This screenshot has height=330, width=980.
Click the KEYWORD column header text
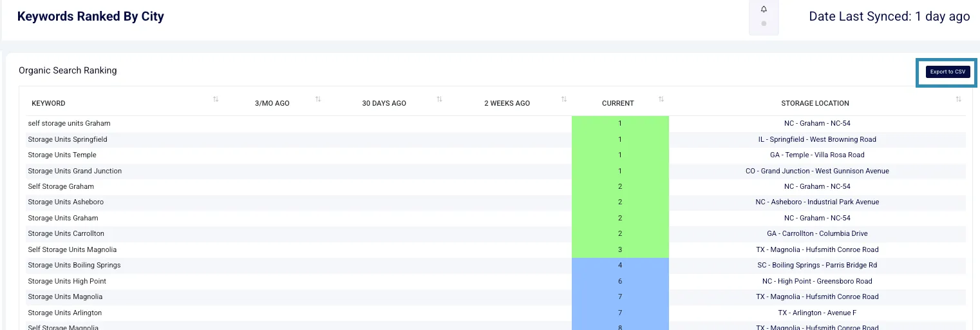(48, 103)
